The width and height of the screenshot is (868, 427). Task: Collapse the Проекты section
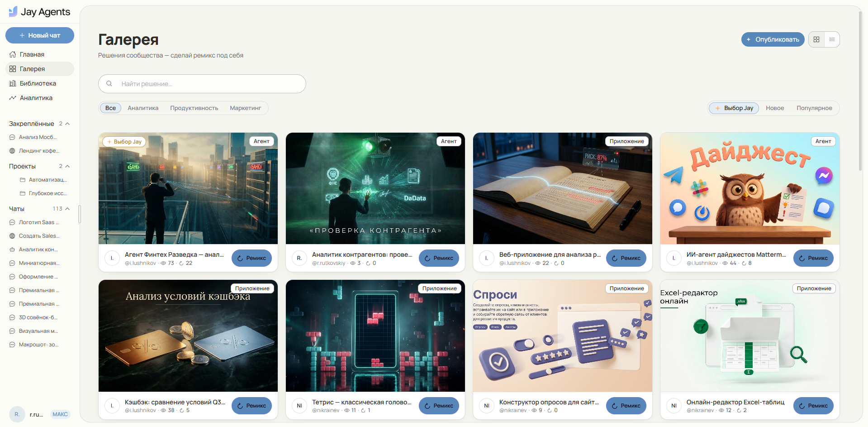pyautogui.click(x=67, y=166)
